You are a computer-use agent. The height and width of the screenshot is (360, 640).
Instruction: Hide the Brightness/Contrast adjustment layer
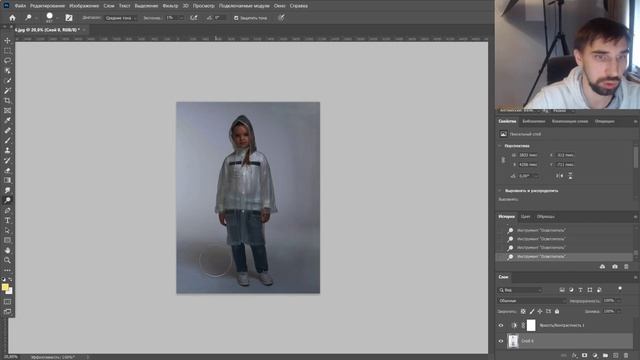[501, 325]
